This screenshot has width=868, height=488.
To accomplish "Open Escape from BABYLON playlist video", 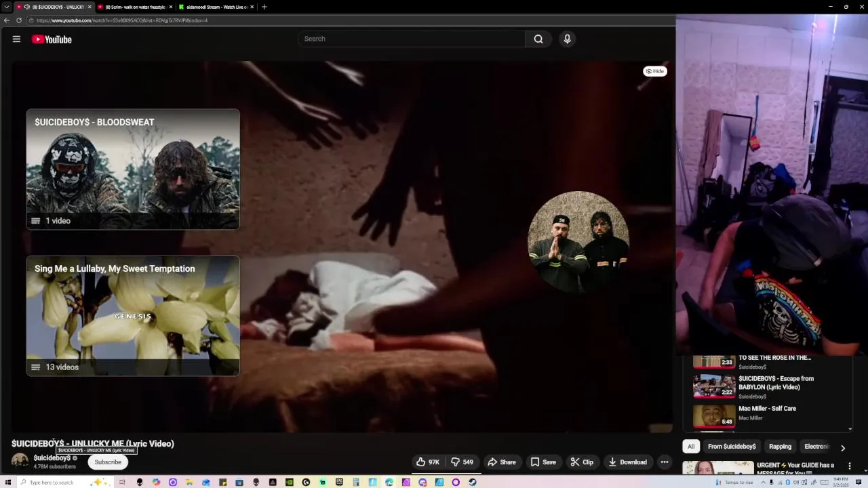I will tap(766, 386).
